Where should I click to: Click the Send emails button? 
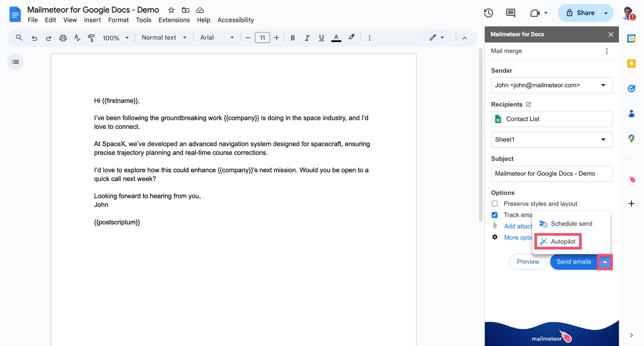pos(574,262)
